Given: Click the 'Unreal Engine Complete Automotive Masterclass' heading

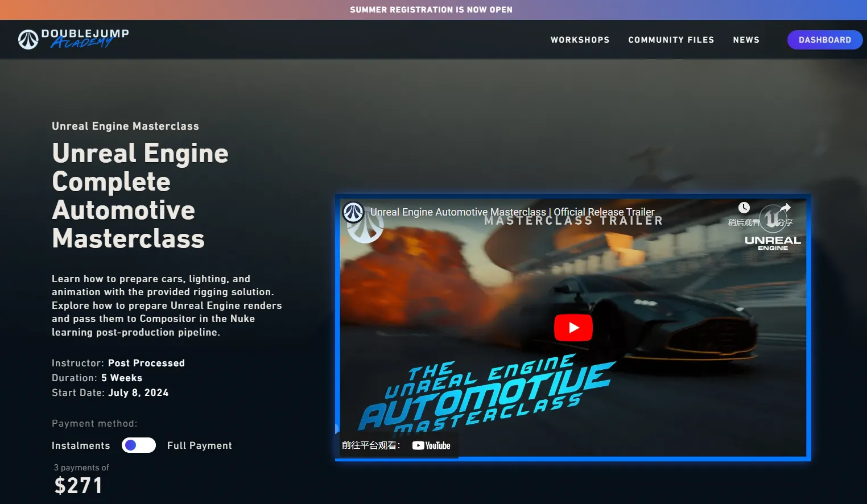Looking at the screenshot, I should click(x=140, y=196).
